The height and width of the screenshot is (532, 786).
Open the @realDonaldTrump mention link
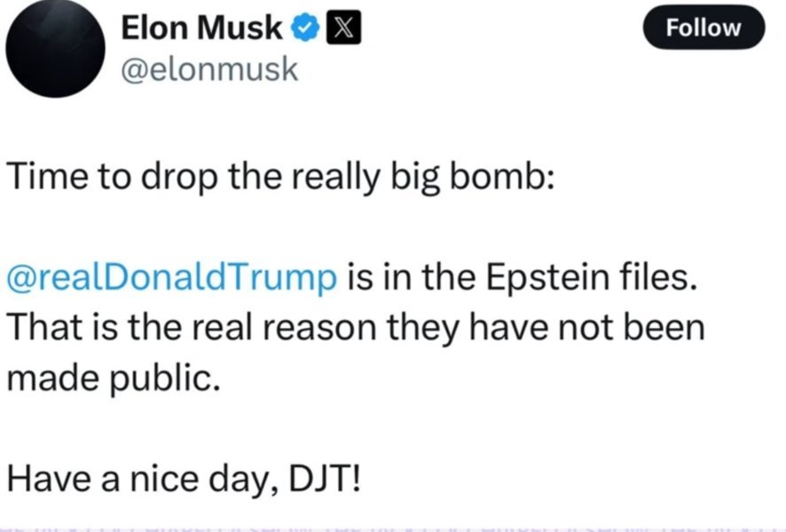pyautogui.click(x=172, y=276)
